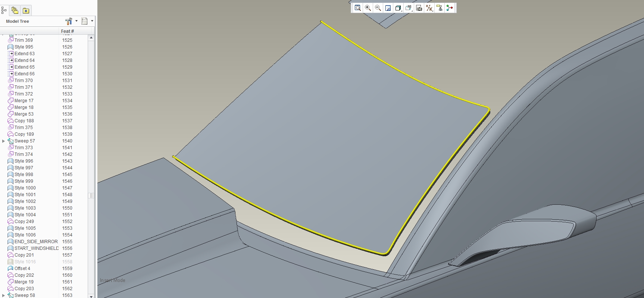The height and width of the screenshot is (298, 644).
Task: Select the START_WINDSHIELD feature
Action: tap(37, 248)
